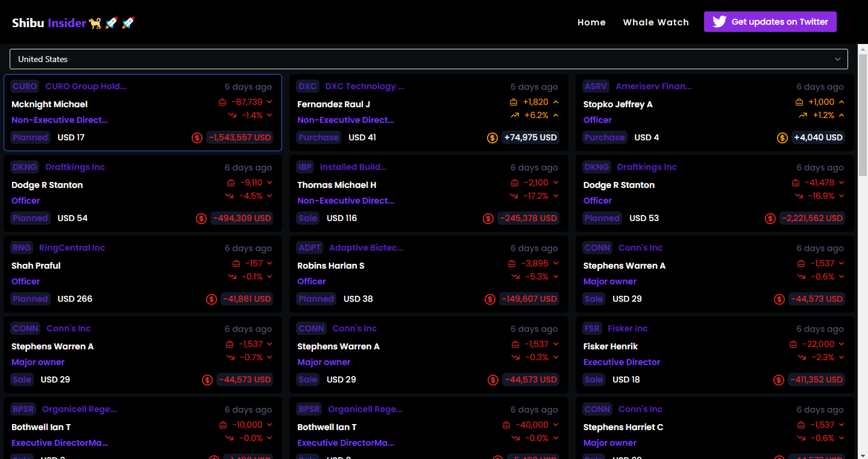868x459 pixels.
Task: Click the dollar icon beside -245,378 USD
Action: [x=488, y=219]
